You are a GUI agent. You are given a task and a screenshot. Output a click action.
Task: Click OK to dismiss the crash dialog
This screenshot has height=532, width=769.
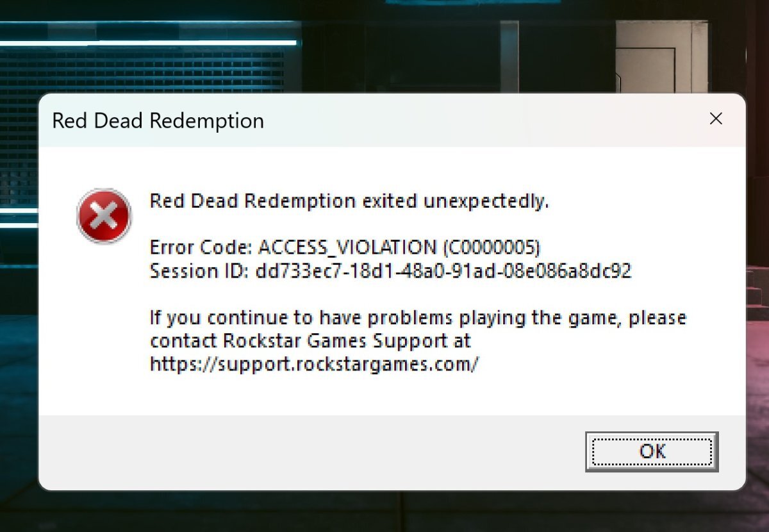pos(652,451)
